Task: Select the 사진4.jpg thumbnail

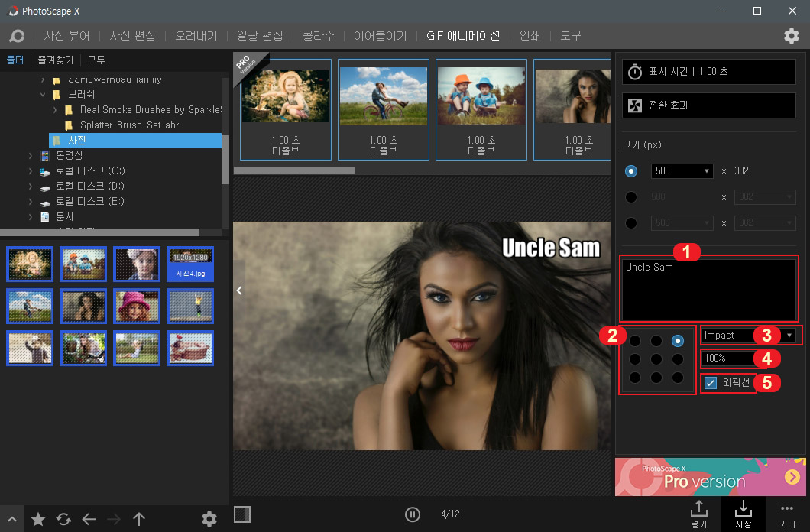Action: click(190, 264)
